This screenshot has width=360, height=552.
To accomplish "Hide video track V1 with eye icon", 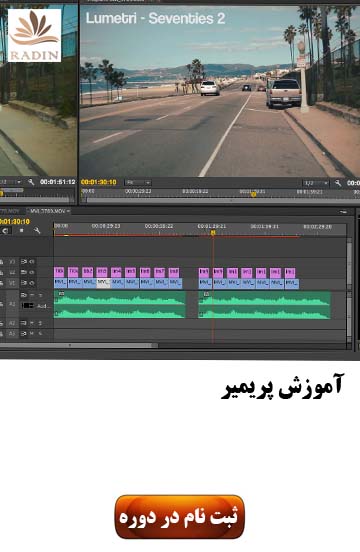I will click(x=32, y=283).
